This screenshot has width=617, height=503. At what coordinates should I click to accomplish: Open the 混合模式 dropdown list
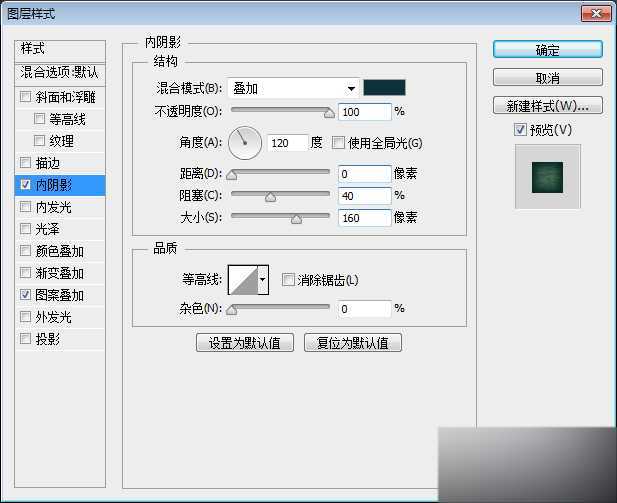click(x=293, y=88)
